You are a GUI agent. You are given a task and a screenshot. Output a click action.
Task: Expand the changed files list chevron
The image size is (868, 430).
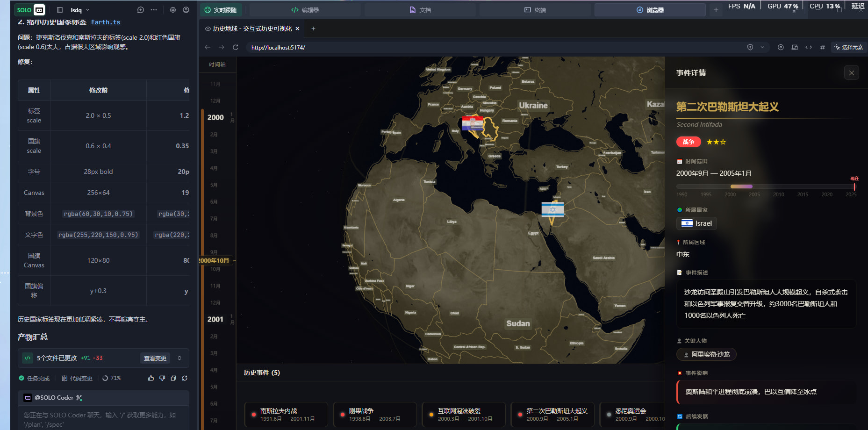tap(179, 358)
